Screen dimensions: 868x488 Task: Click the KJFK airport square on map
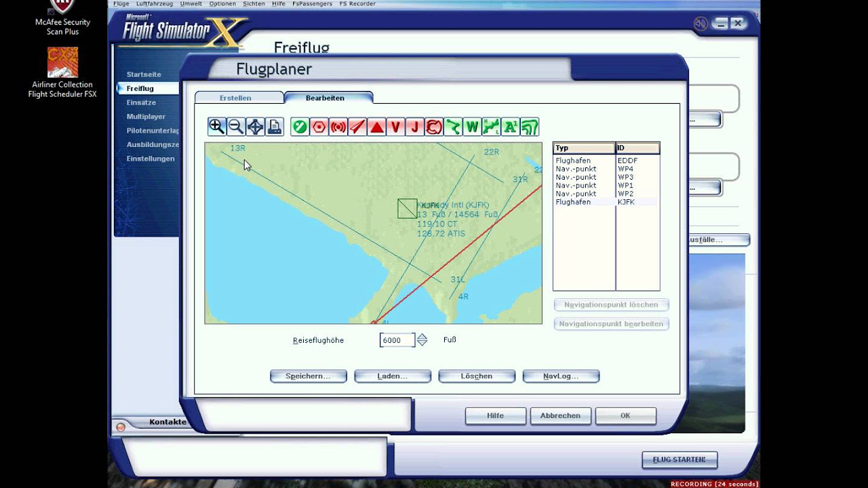tap(408, 209)
